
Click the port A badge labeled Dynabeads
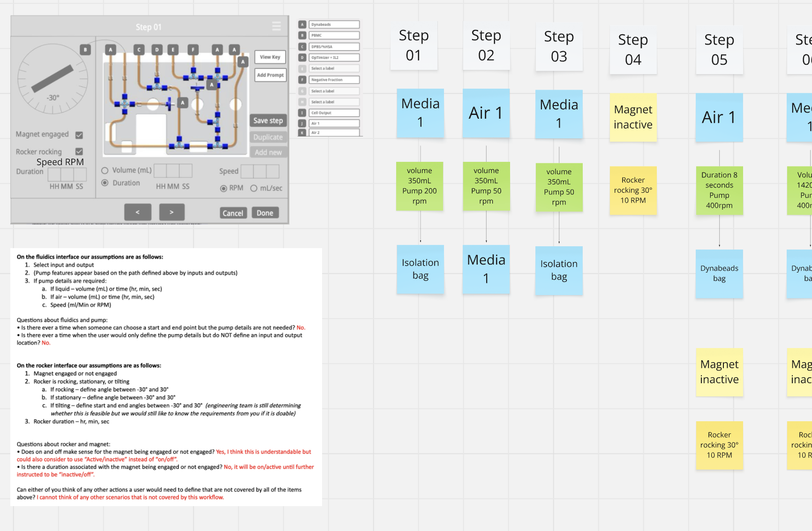click(303, 24)
